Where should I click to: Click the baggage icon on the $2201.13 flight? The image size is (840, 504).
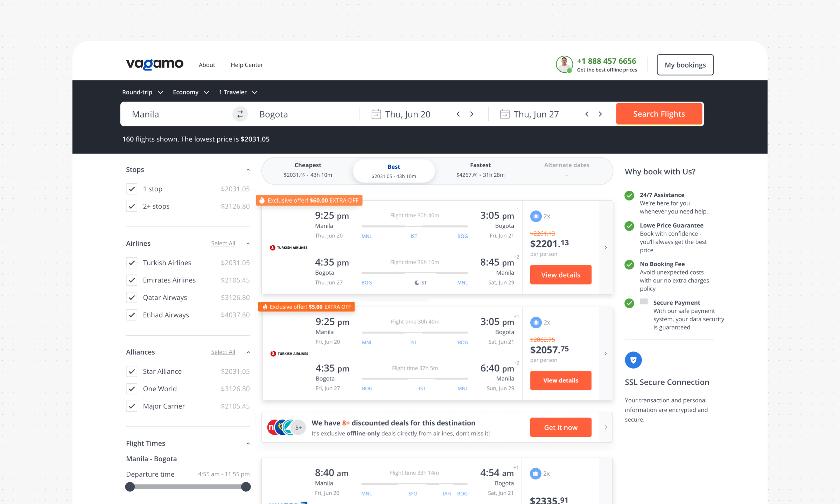pyautogui.click(x=535, y=216)
